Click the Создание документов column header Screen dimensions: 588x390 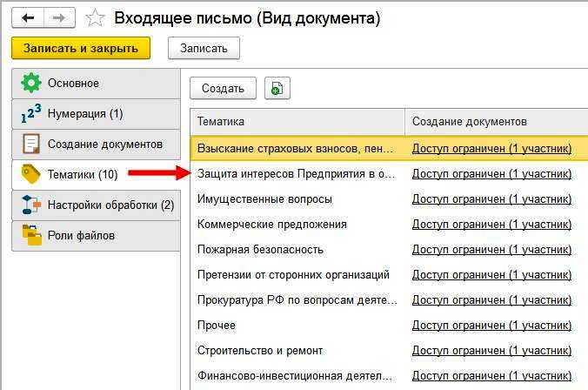497,122
